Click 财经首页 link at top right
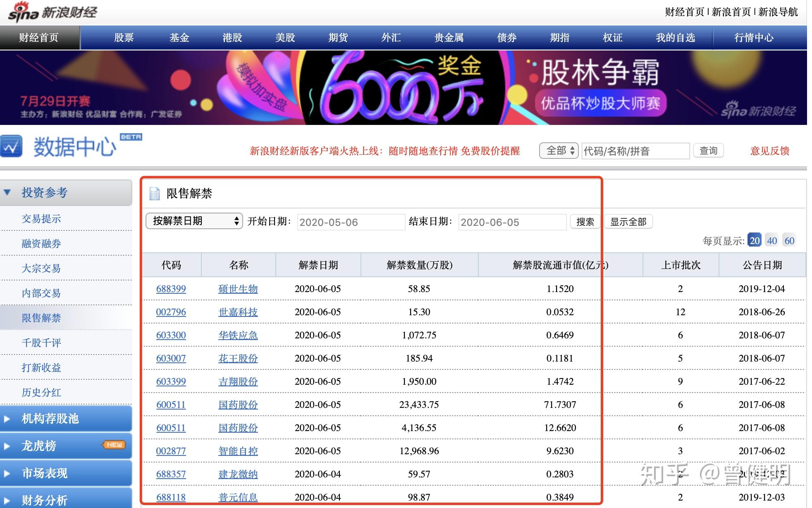Screen dimensions: 812x508 (684, 12)
